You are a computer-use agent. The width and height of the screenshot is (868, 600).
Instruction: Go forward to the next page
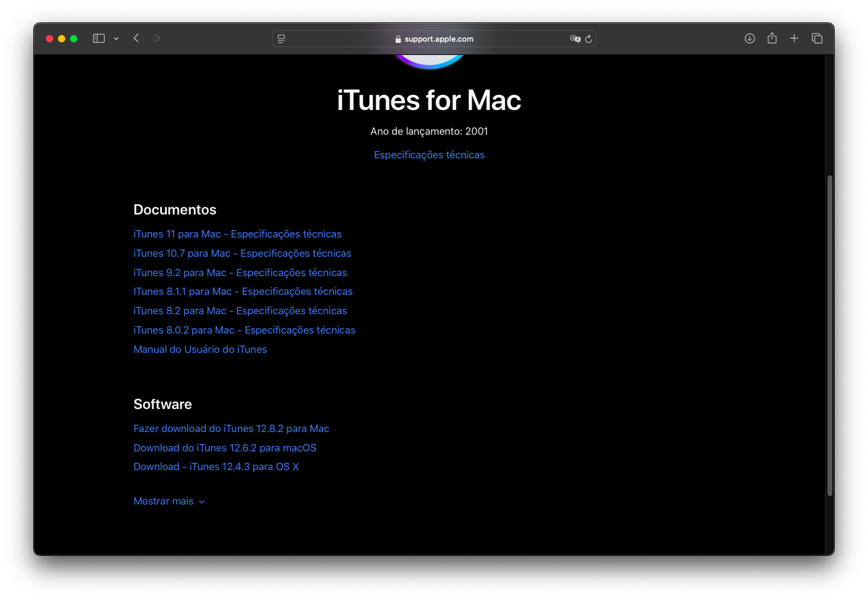click(158, 39)
